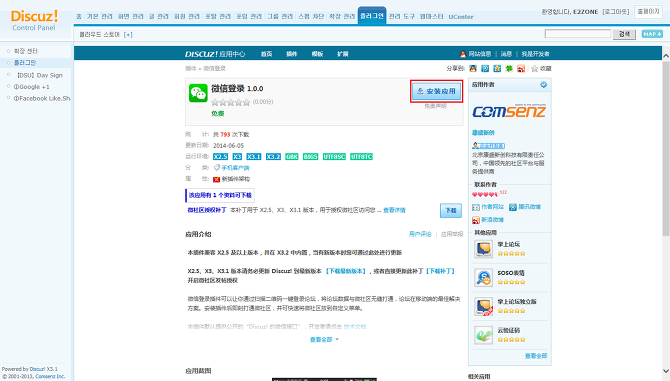Open the 플러그인 top tab
This screenshot has width=670, height=381.
372,16
